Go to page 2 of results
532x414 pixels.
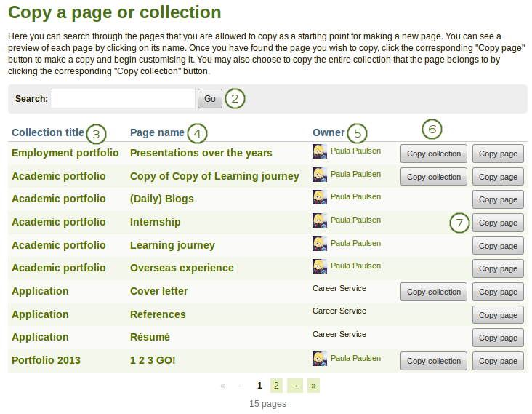276,386
